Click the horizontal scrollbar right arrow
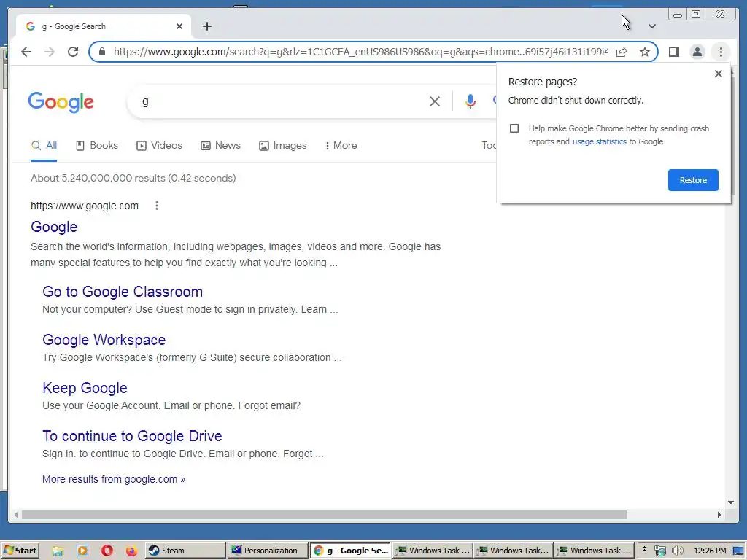Viewport: 747px width, 560px height. [719, 515]
